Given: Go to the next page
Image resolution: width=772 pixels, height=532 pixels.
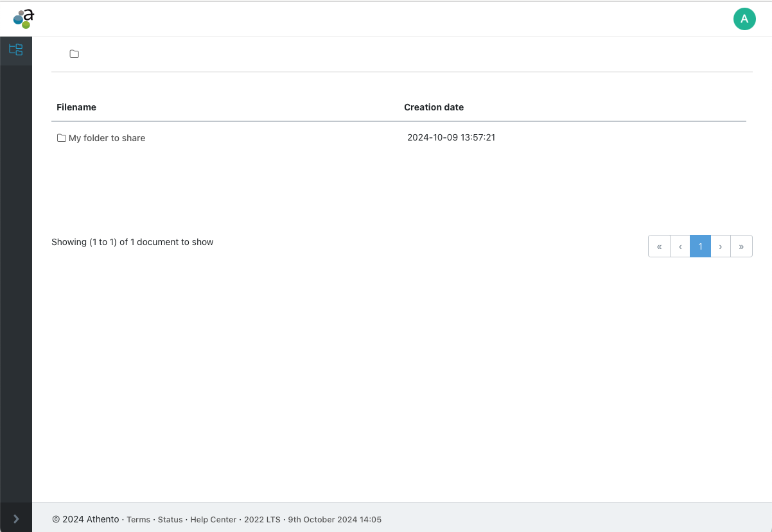Looking at the screenshot, I should [x=721, y=246].
